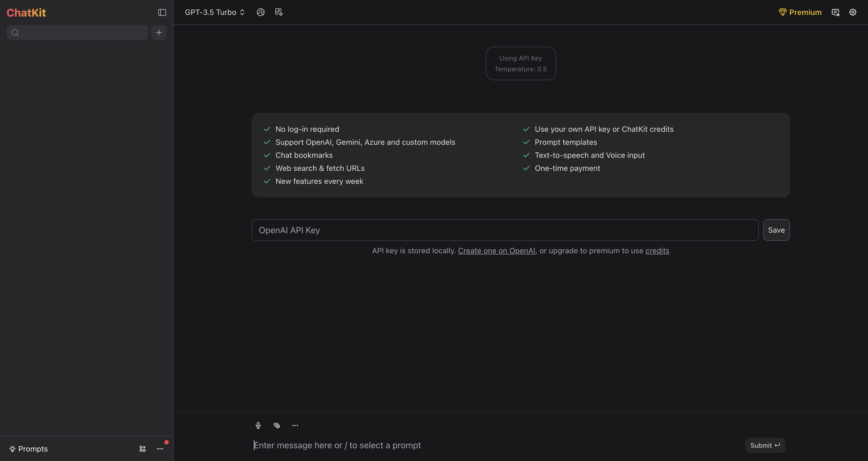Open the chat settings icon in the top right
Viewport: 868px width, 461px height.
835,12
